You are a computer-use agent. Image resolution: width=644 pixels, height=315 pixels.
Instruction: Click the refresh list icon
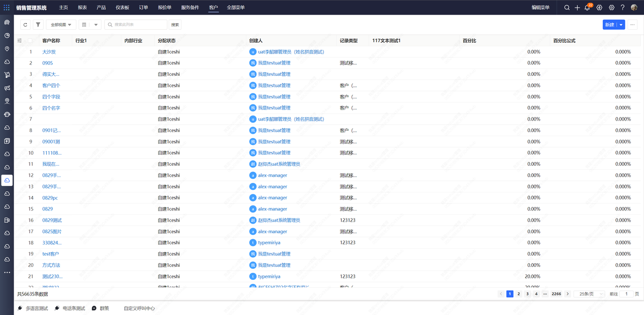(25, 25)
